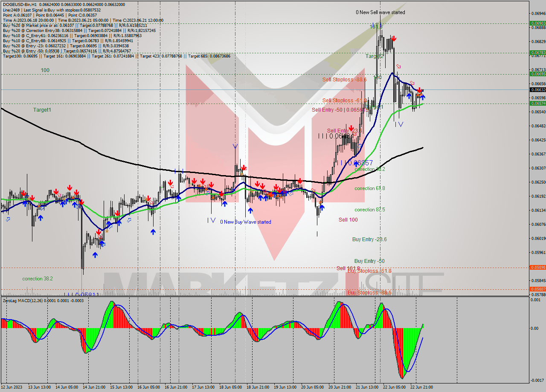Image resolution: width=546 pixels, height=392 pixels.
Task: Click the 'Target2' chart label
Action: coord(375,56)
